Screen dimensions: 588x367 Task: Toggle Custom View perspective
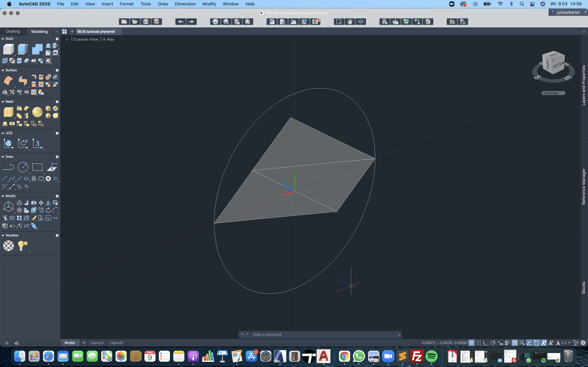pos(85,39)
